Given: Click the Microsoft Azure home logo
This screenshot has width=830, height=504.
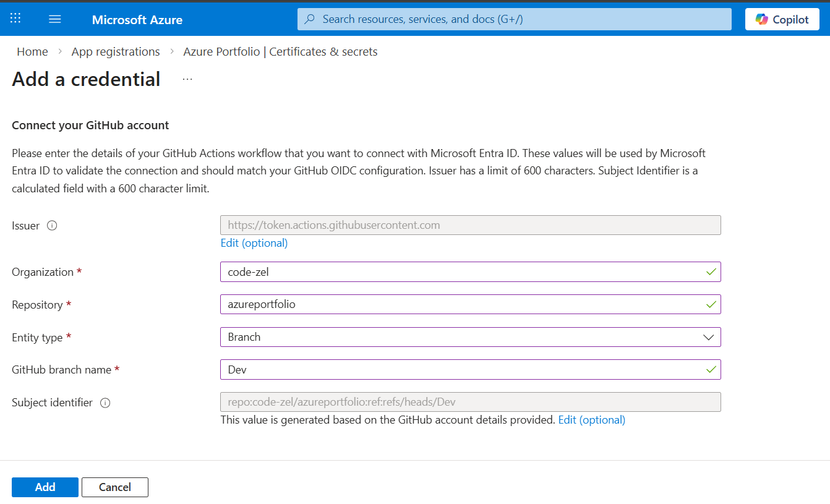Looking at the screenshot, I should [137, 19].
